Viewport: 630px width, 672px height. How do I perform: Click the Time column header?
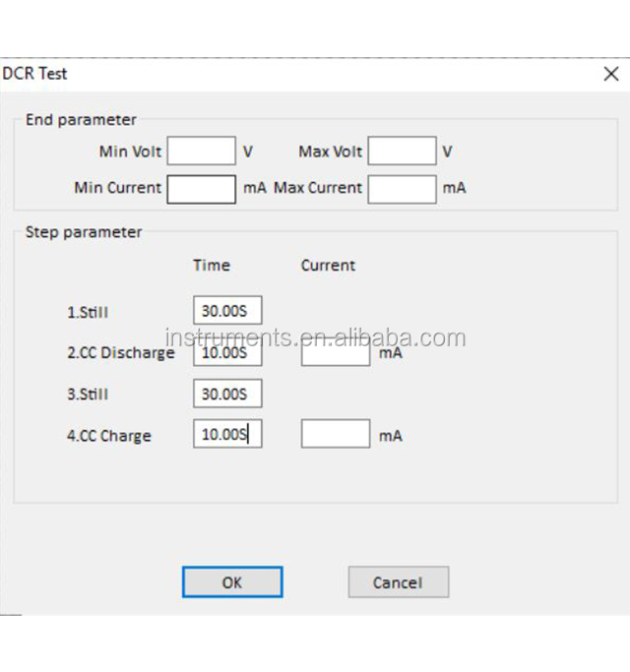(212, 265)
